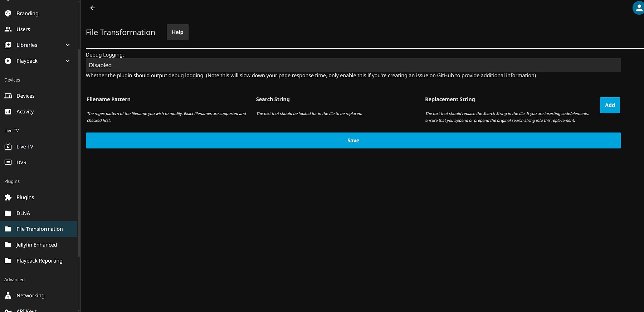The width and height of the screenshot is (644, 312).
Task: Open Playback section label
Action: pyautogui.click(x=27, y=61)
